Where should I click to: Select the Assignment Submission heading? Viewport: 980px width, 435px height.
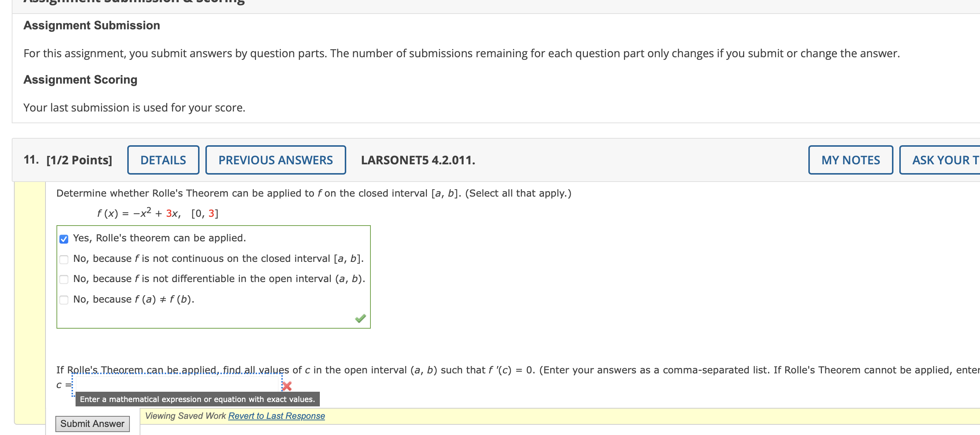point(91,25)
